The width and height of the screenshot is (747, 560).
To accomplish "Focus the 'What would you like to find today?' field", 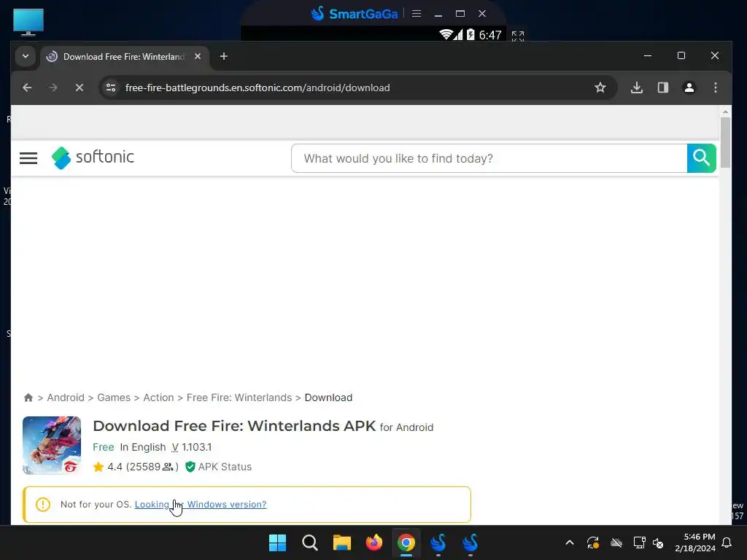I will tap(489, 158).
